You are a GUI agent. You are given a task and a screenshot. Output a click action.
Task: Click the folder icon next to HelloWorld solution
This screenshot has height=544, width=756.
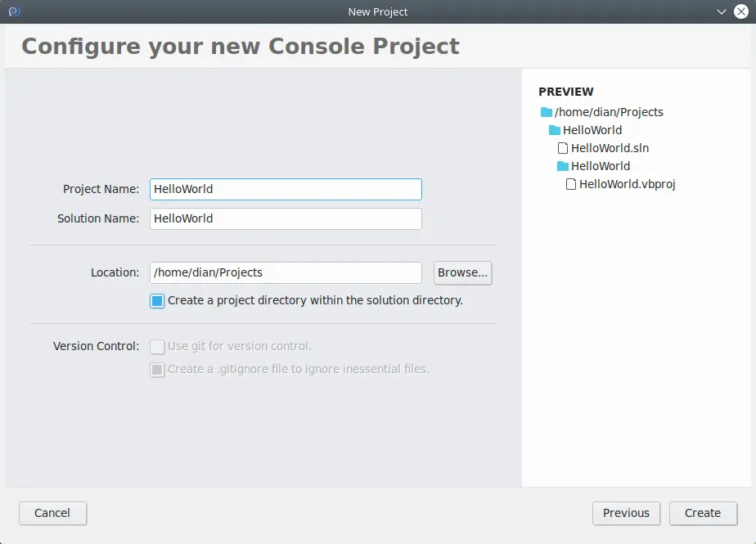tap(554, 129)
